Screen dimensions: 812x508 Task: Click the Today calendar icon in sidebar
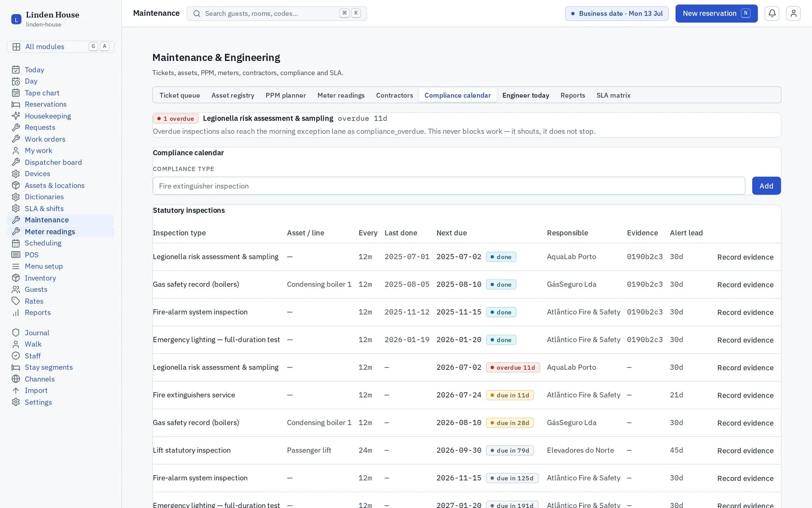click(x=16, y=70)
